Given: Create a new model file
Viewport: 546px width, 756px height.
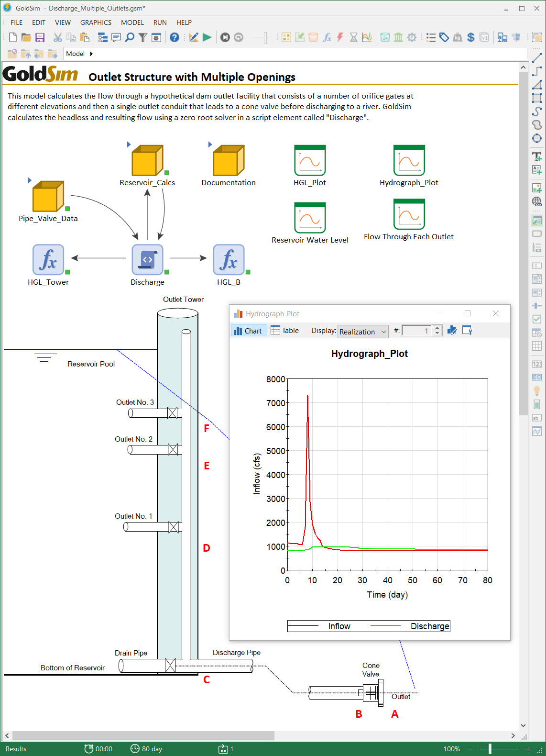Looking at the screenshot, I should [x=13, y=37].
